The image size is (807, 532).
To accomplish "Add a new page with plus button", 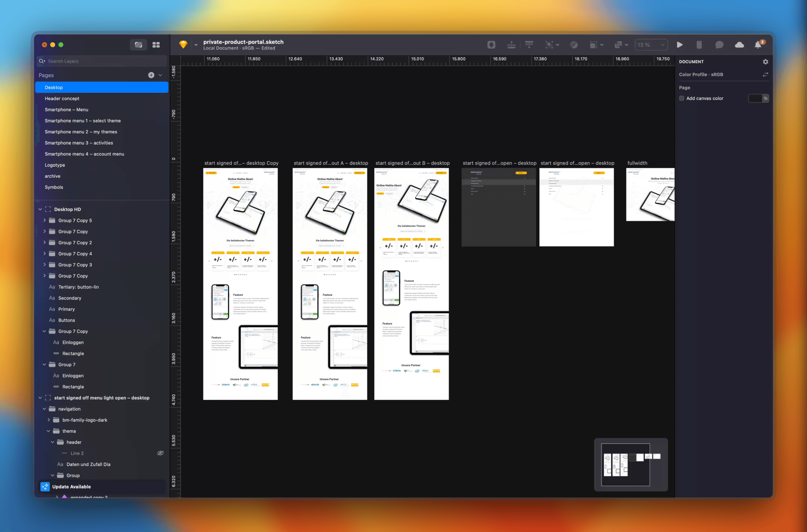I will (151, 75).
